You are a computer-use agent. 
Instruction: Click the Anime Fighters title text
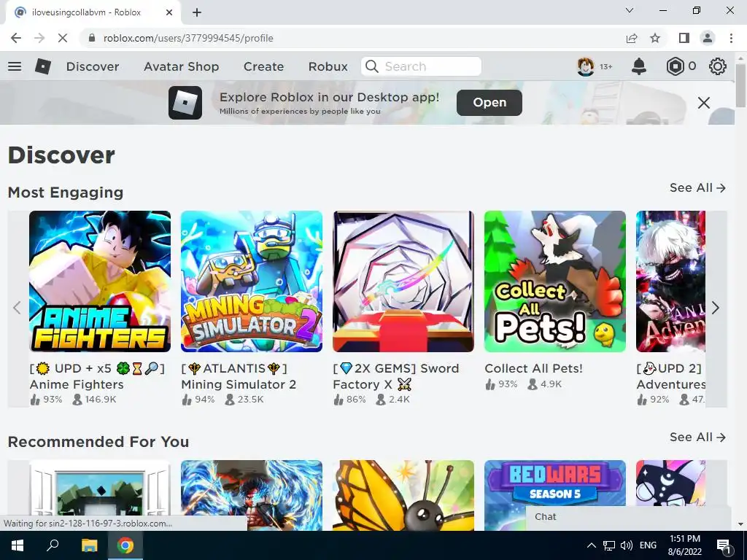pyautogui.click(x=97, y=376)
